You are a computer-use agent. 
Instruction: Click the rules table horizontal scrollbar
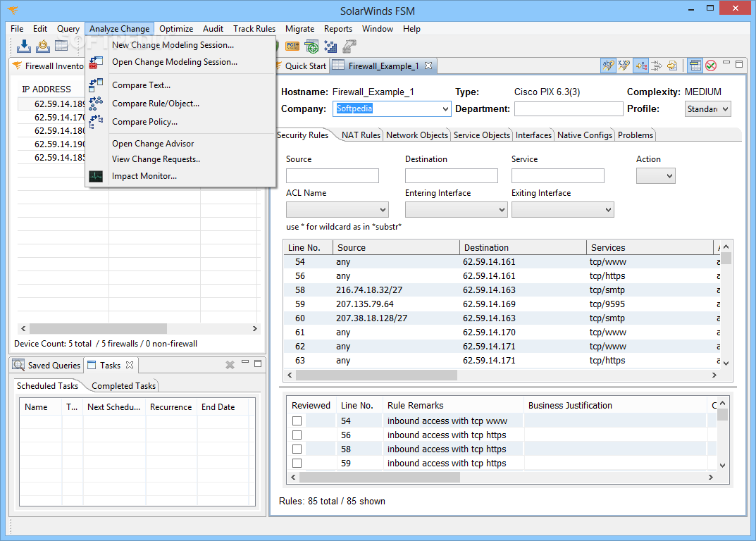pyautogui.click(x=376, y=375)
